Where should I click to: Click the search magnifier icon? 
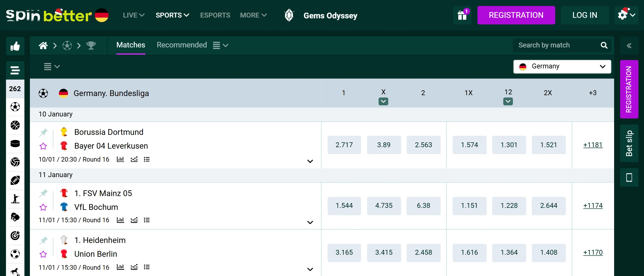pyautogui.click(x=604, y=45)
